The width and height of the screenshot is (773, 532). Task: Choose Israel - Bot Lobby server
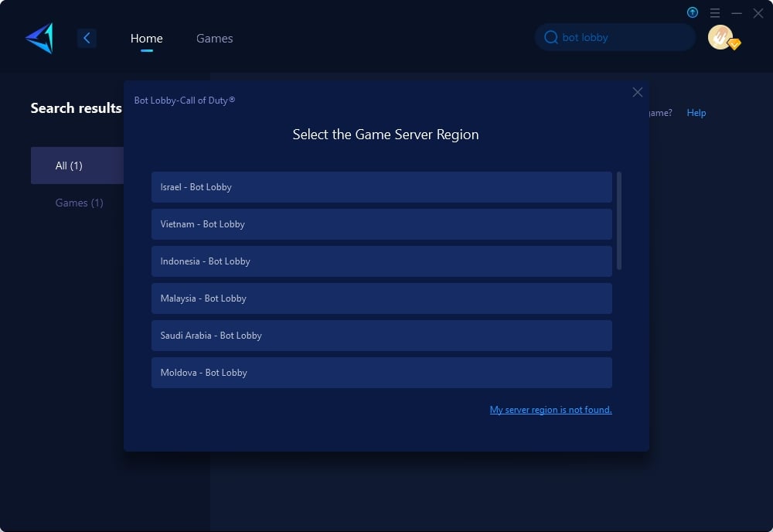pyautogui.click(x=382, y=187)
